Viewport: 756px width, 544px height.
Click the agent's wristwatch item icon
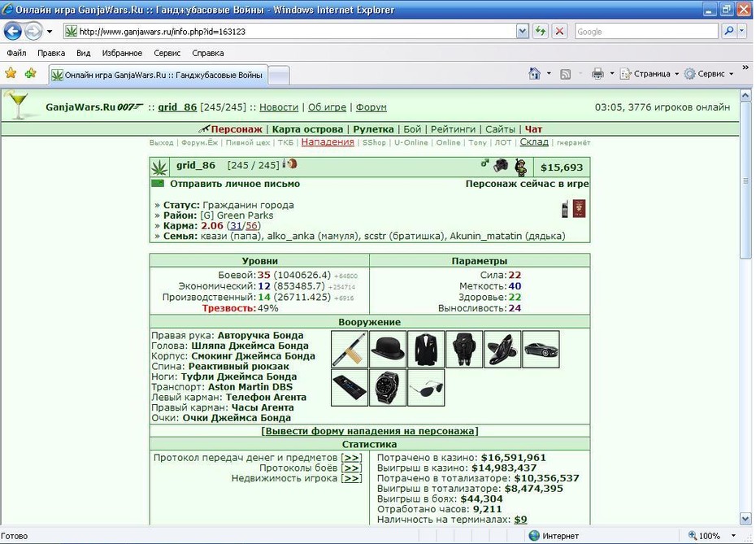click(388, 388)
